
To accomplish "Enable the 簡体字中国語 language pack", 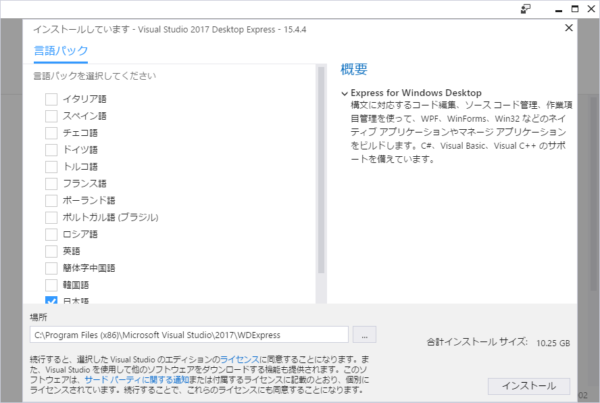I will point(51,268).
